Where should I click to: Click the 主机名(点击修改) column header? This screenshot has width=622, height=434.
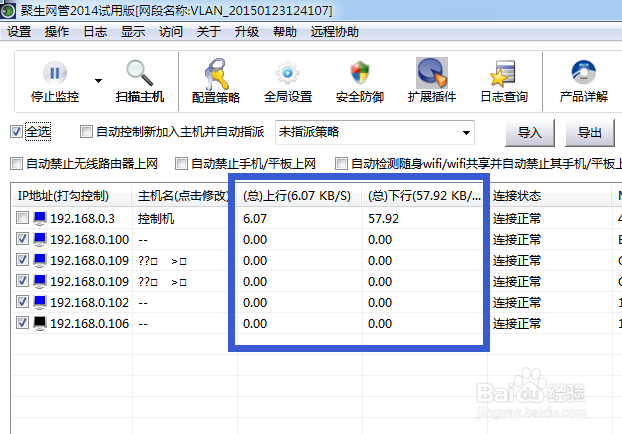(184, 196)
